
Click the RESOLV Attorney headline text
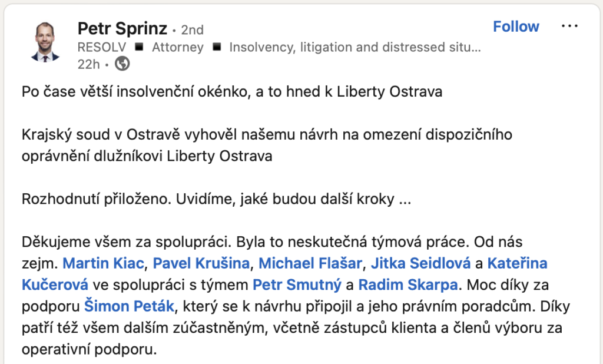279,47
